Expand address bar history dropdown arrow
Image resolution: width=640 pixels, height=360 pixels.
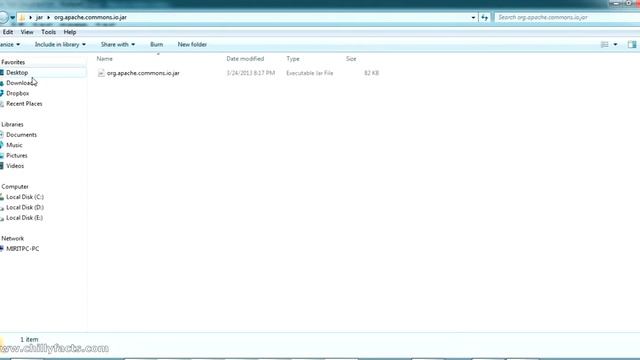coord(473,18)
